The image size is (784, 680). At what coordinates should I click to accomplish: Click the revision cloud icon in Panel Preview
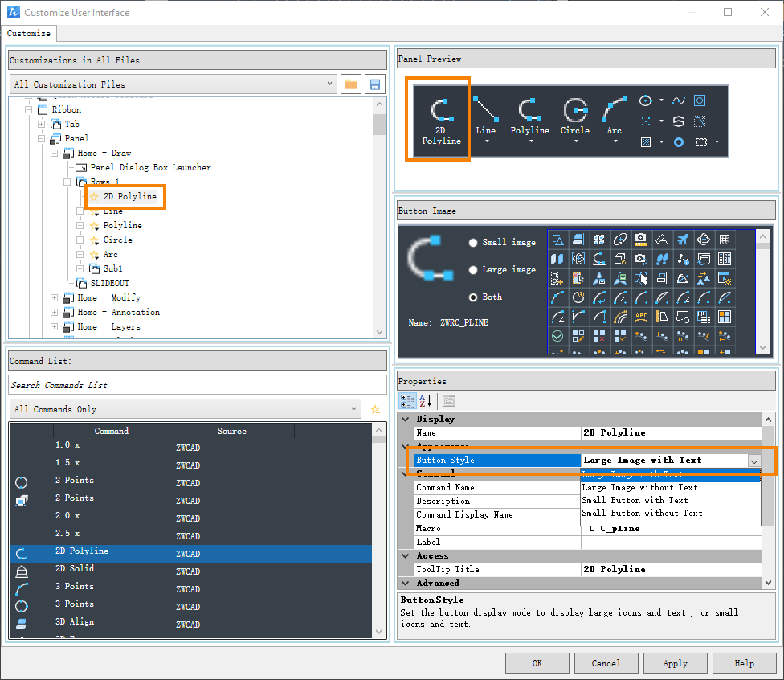click(x=701, y=142)
